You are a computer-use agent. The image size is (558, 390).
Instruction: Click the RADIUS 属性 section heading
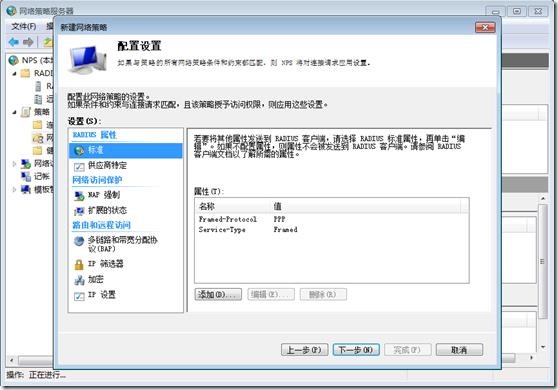(x=95, y=135)
